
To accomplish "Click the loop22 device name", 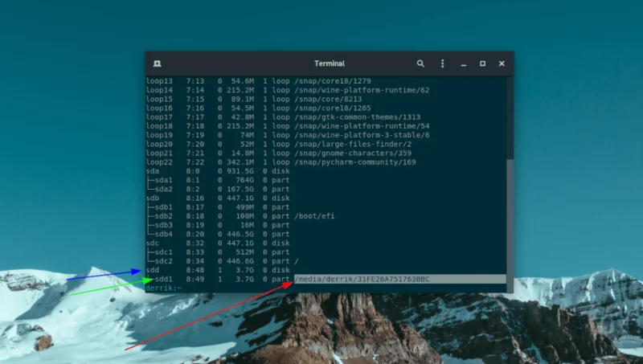I will click(x=159, y=162).
